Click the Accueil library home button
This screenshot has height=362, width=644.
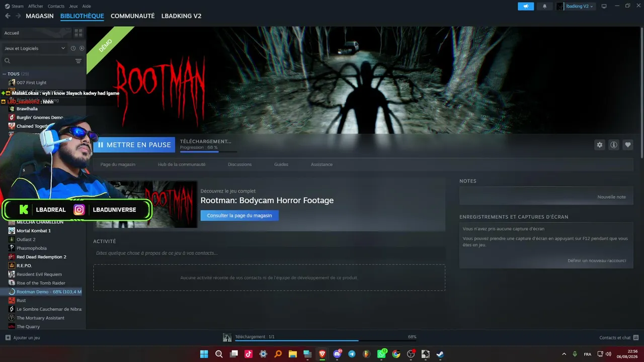click(x=36, y=33)
